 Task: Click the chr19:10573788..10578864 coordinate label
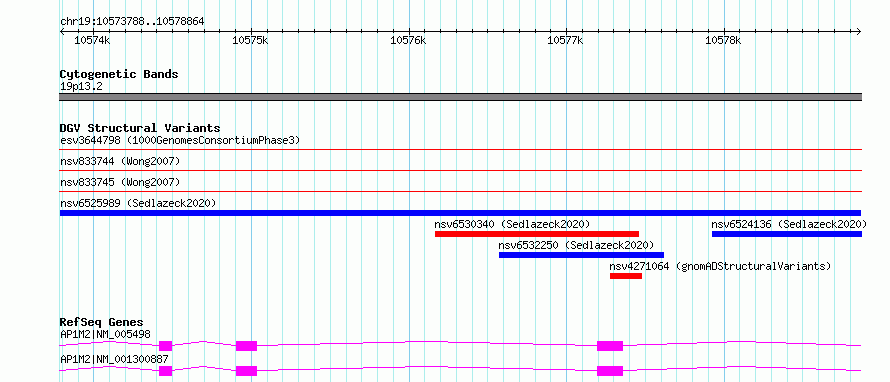coord(132,22)
